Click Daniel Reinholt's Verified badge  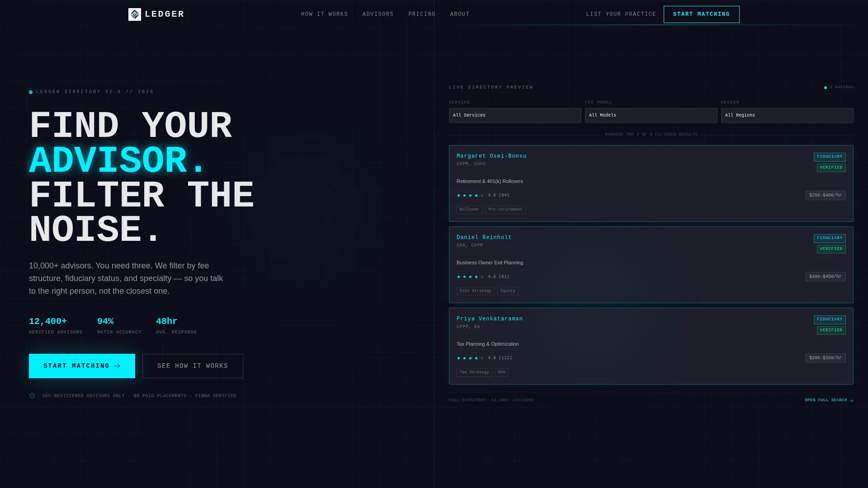pyautogui.click(x=831, y=249)
